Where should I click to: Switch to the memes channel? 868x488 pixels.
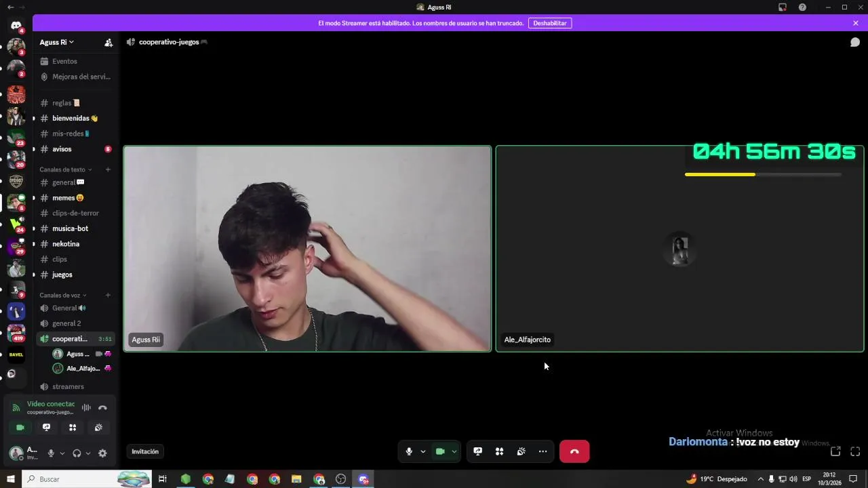75,198
